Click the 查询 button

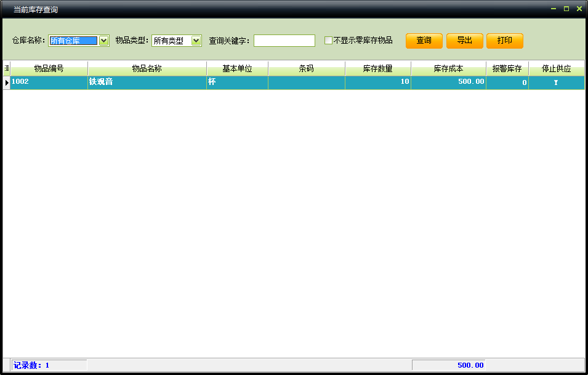[x=424, y=41]
